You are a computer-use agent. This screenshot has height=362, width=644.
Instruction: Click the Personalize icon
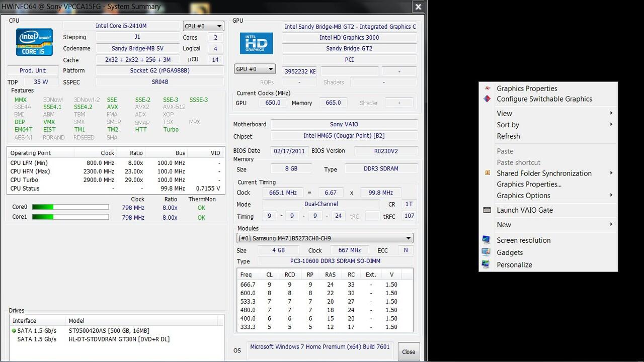(x=486, y=264)
